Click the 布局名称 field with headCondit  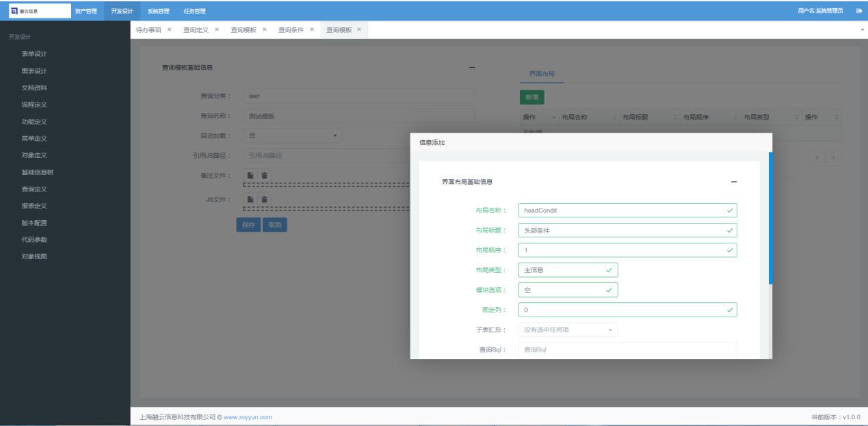point(628,211)
